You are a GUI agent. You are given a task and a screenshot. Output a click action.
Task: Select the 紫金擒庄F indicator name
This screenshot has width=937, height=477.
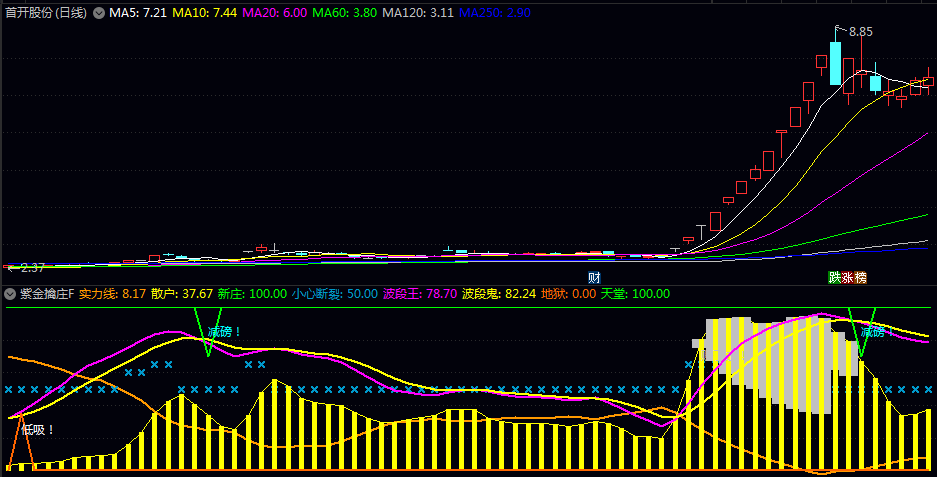pos(47,294)
